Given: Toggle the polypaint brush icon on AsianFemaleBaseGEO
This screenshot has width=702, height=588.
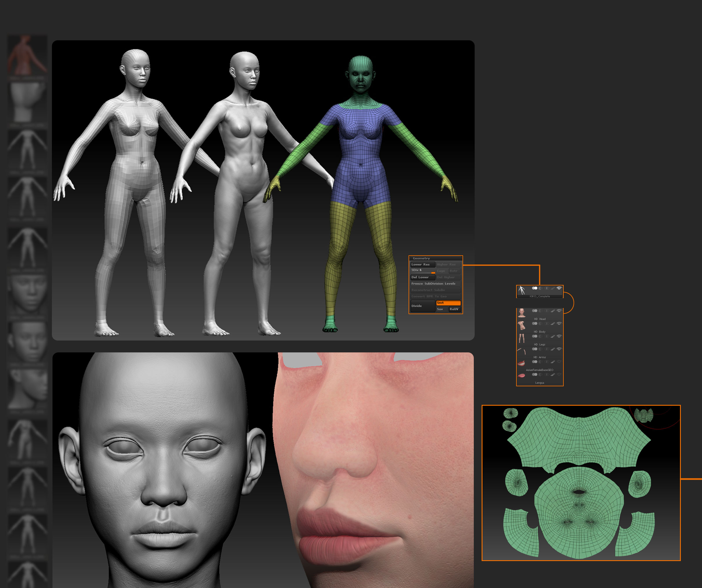Looking at the screenshot, I should (x=553, y=362).
